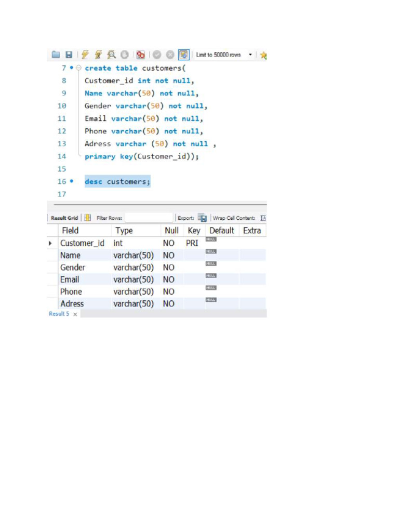This screenshot has height=532, width=399.
Task: Toggle Wrap Cell Content icon
Action: click(263, 218)
